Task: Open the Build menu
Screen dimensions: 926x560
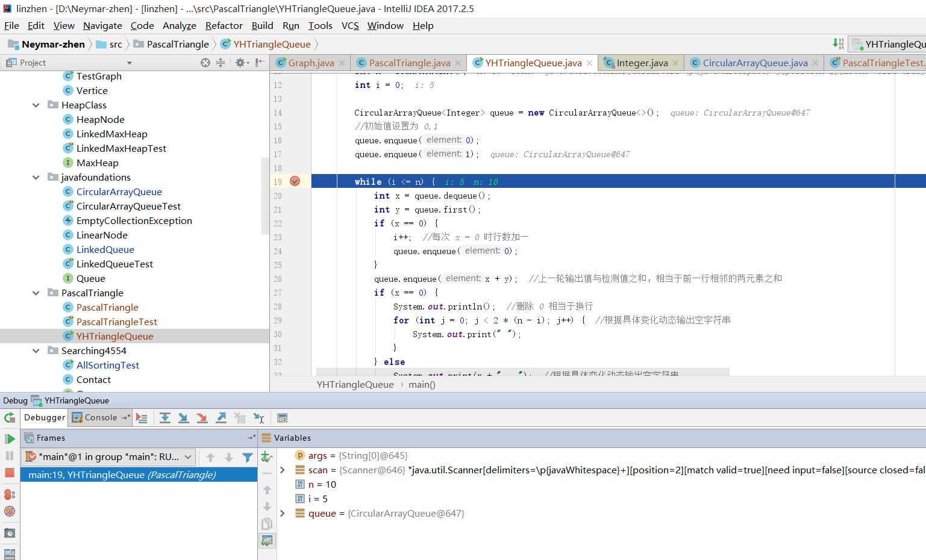Action: [x=262, y=25]
